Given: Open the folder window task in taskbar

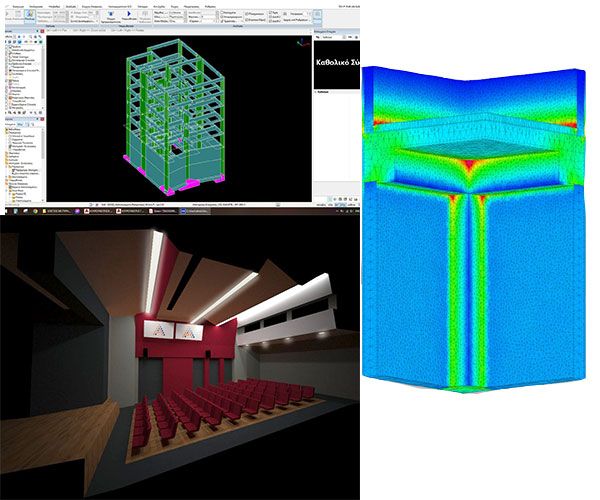Looking at the screenshot, I should coord(57,211).
